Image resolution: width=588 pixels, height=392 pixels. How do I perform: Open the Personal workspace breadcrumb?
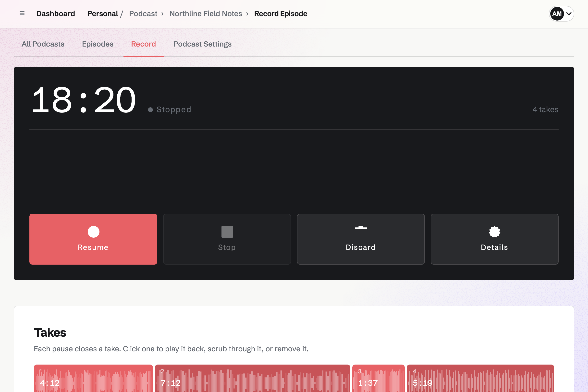coord(102,13)
